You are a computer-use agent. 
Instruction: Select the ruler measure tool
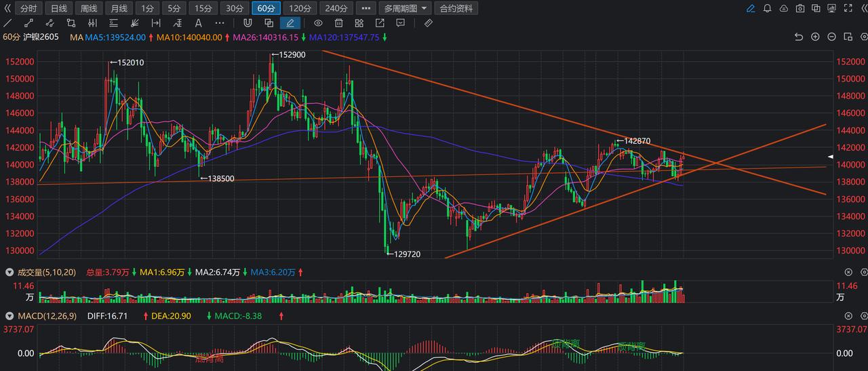(x=428, y=23)
